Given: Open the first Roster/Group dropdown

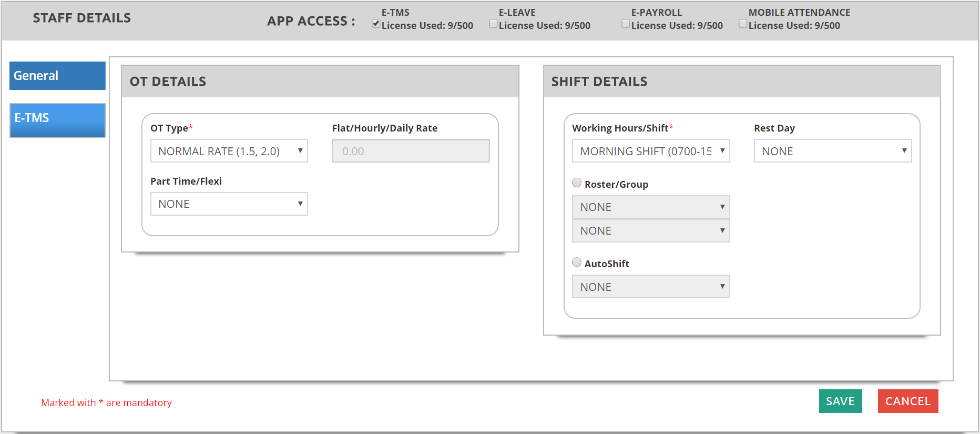Looking at the screenshot, I should (651, 207).
